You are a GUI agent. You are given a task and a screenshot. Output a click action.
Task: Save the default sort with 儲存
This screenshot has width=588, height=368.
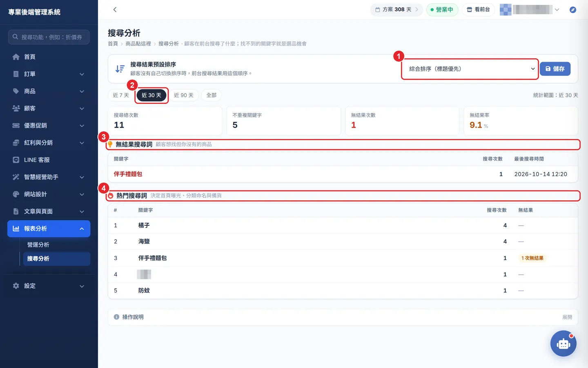[x=555, y=69]
